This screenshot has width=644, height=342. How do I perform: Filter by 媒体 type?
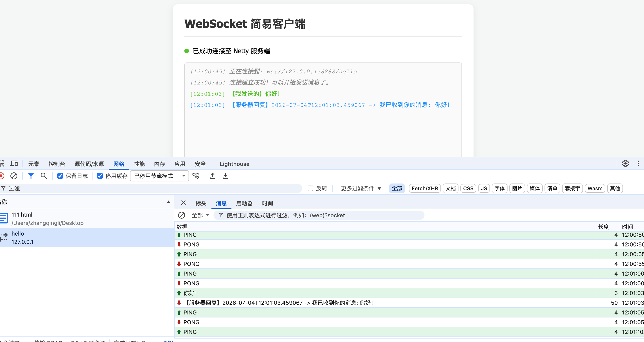pos(535,188)
